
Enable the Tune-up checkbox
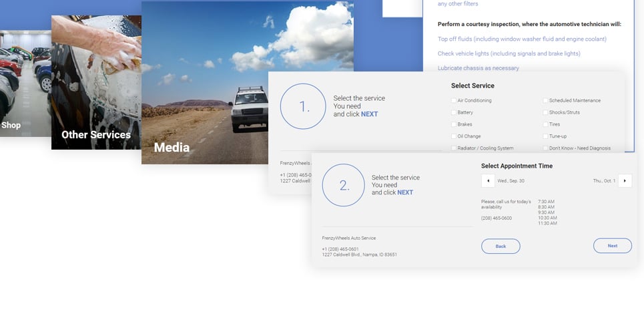click(x=545, y=136)
